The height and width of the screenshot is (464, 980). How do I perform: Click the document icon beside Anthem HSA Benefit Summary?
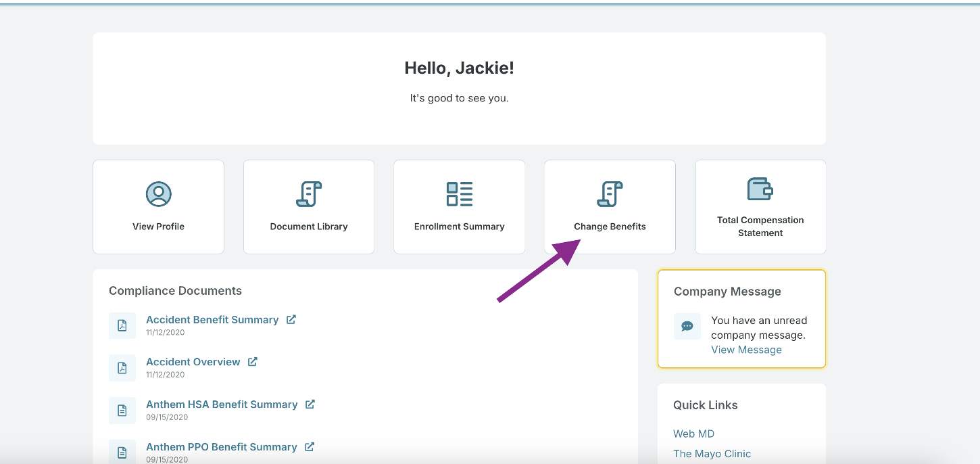(x=122, y=410)
